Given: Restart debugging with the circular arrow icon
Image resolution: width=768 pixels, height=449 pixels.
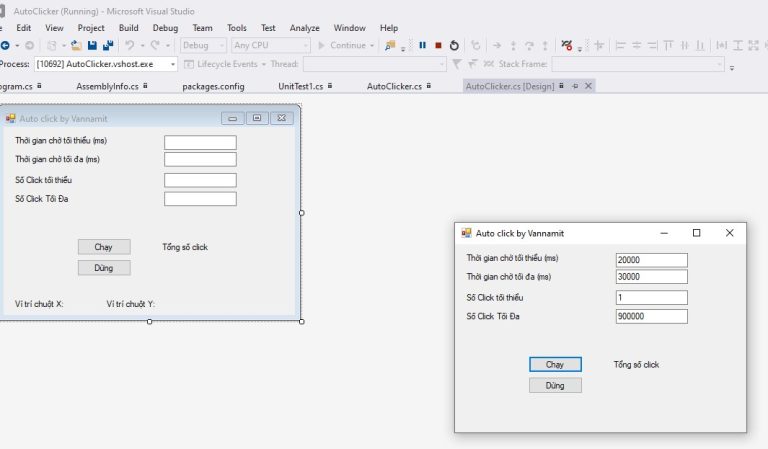Looking at the screenshot, I should click(454, 46).
